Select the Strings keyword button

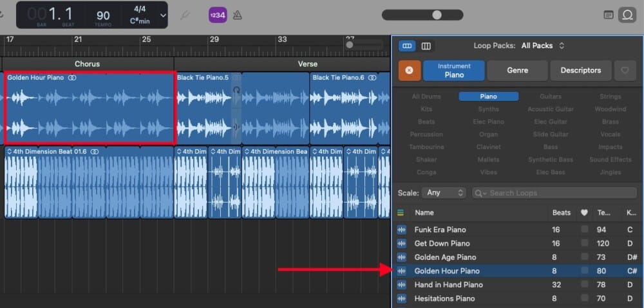coord(611,96)
